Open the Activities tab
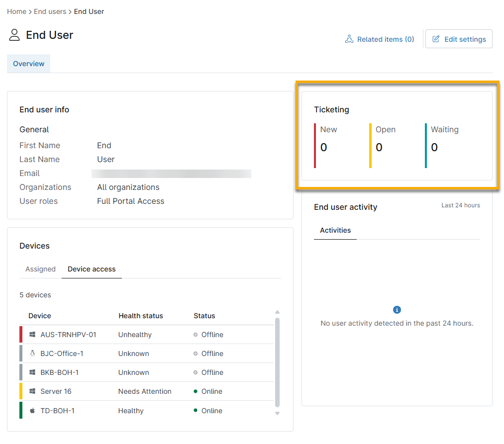The width and height of the screenshot is (504, 444). pyautogui.click(x=335, y=230)
